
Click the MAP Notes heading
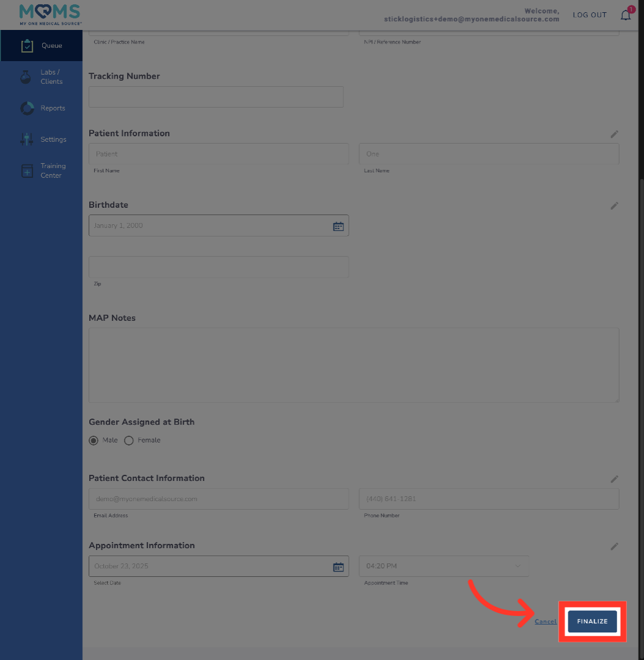[x=112, y=318]
